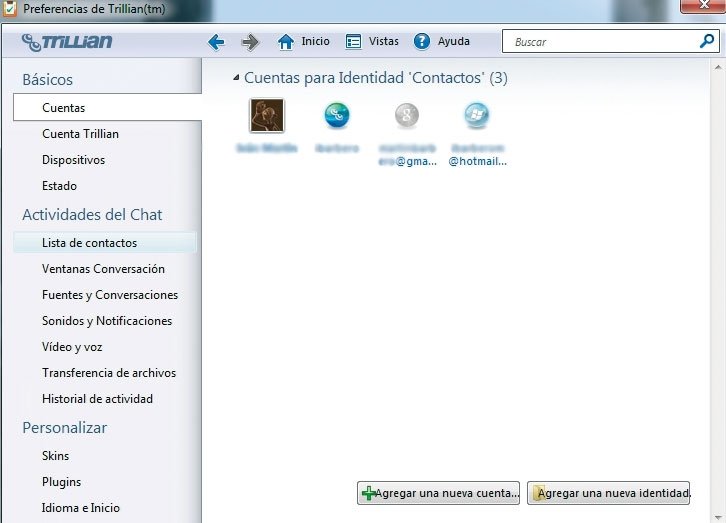Open Sonidos y Notificaciones
The height and width of the screenshot is (523, 726).
point(107,321)
